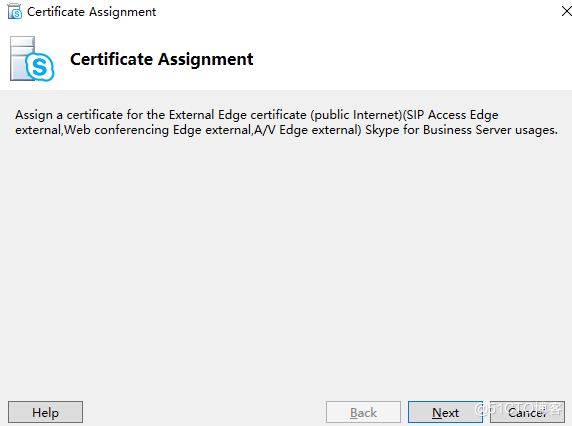Click the A/V Edge external text
Image resolution: width=572 pixels, height=426 pixels.
[308, 130]
